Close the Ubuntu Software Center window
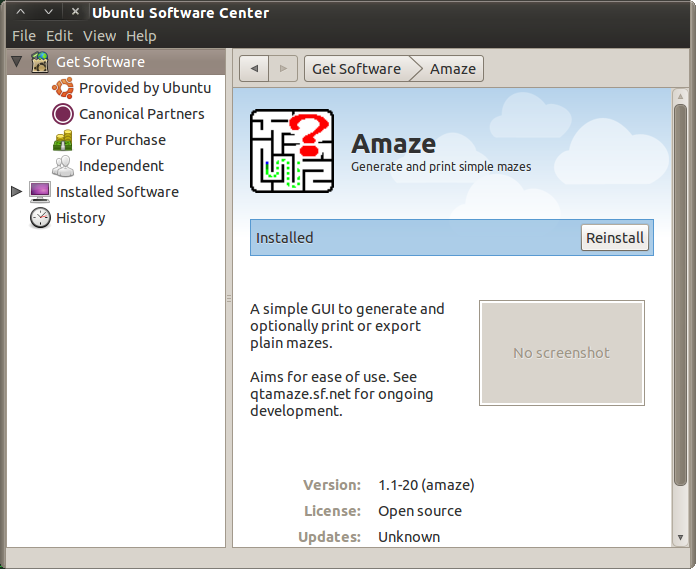Screen dimensions: 696x569 75,12
